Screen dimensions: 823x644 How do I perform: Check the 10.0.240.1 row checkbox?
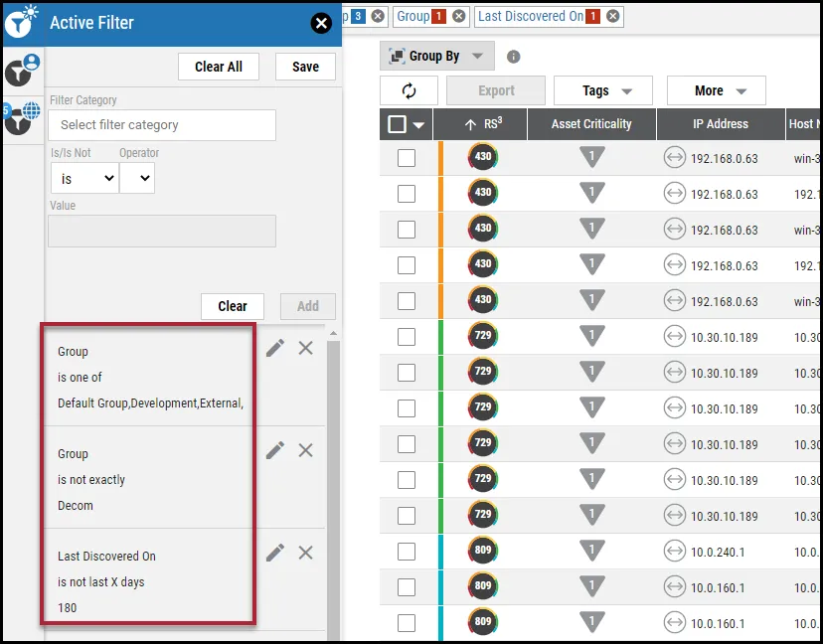(x=407, y=552)
